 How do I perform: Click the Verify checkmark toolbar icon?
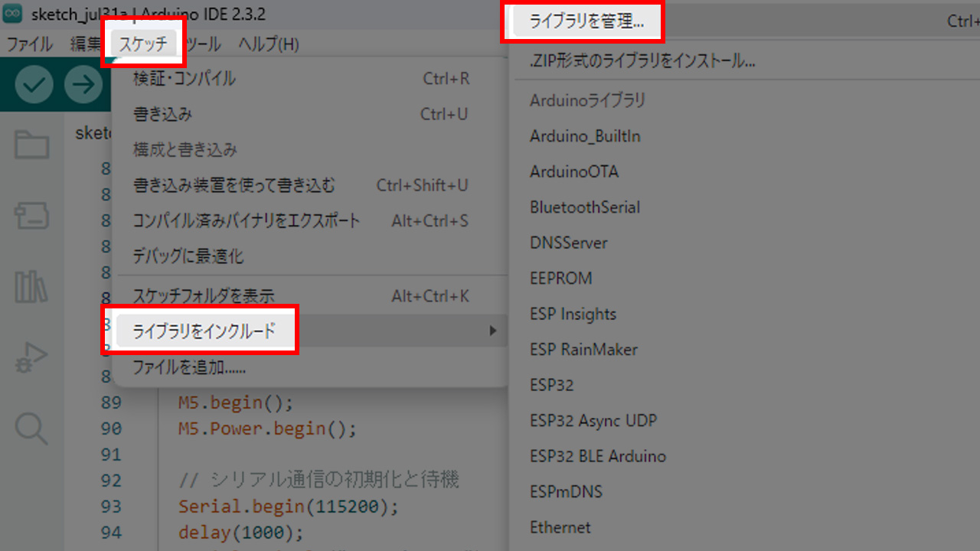tap(34, 84)
